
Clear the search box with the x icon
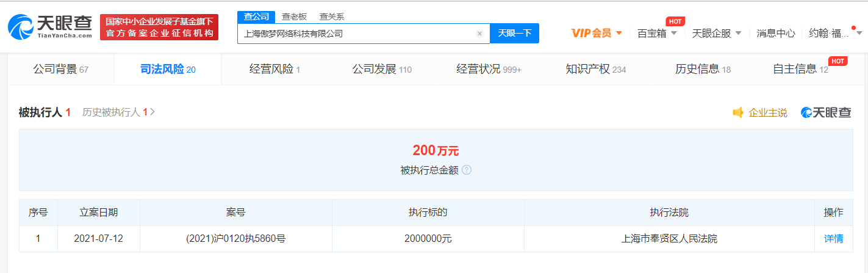click(480, 34)
